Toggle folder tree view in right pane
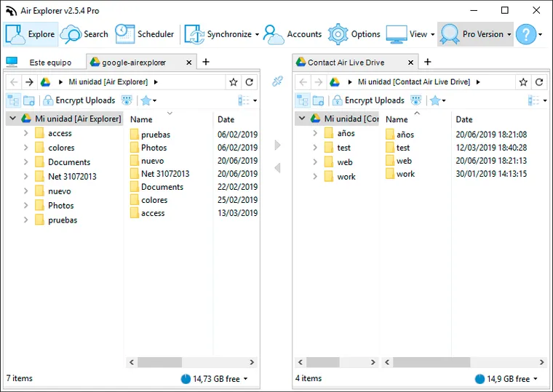The image size is (553, 392). pyautogui.click(x=303, y=100)
